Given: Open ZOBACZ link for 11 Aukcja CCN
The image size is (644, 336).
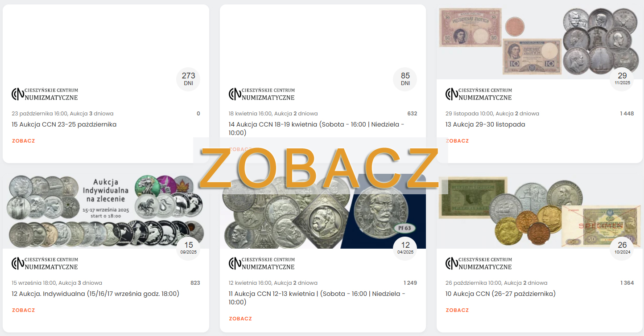Looking at the screenshot, I should click(x=240, y=319).
